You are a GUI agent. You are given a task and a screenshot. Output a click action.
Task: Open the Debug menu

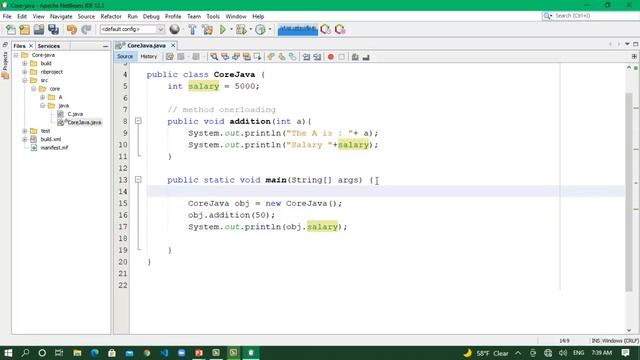click(x=151, y=16)
